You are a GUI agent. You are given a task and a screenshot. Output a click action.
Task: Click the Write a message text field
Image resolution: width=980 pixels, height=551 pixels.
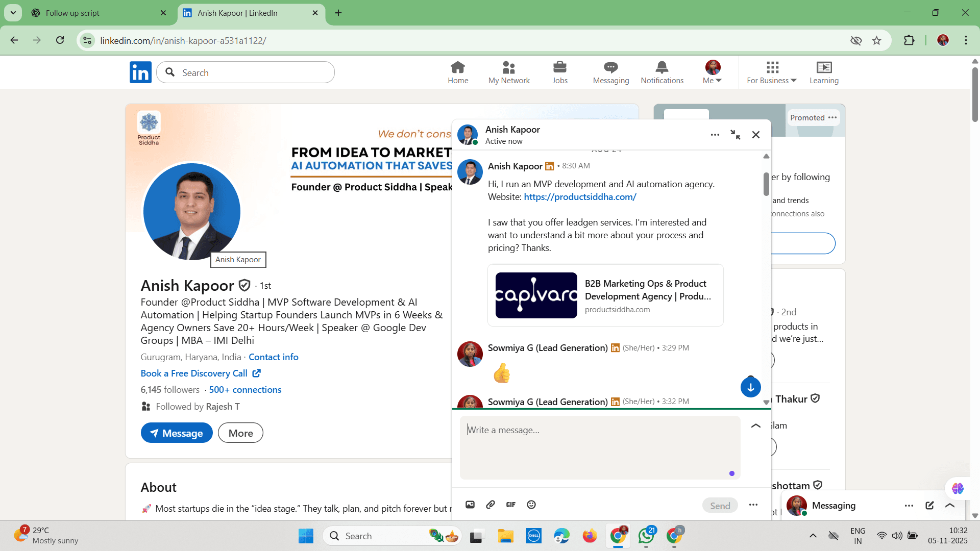[600, 447]
